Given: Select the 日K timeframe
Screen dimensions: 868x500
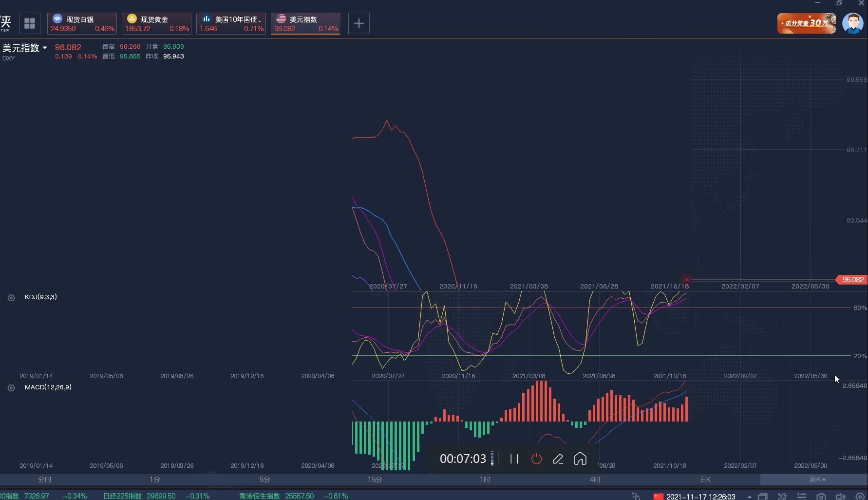Looking at the screenshot, I should [705, 480].
